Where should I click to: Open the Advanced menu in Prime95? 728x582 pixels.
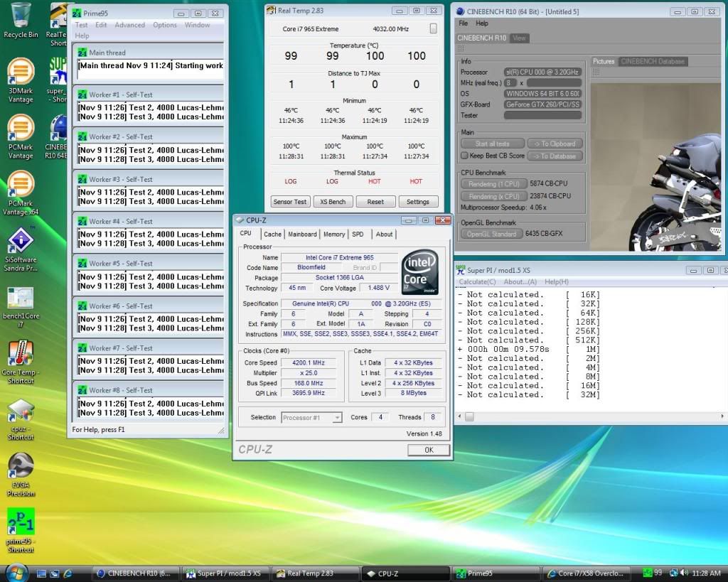(129, 25)
